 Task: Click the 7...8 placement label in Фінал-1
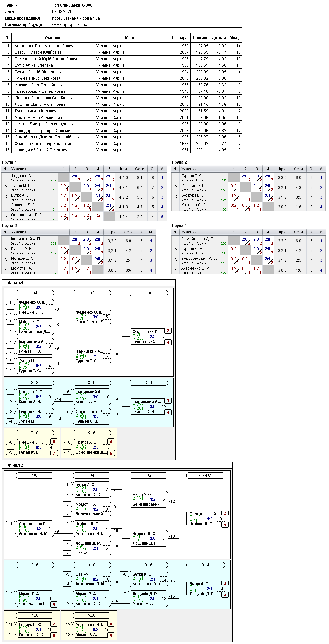35,433
